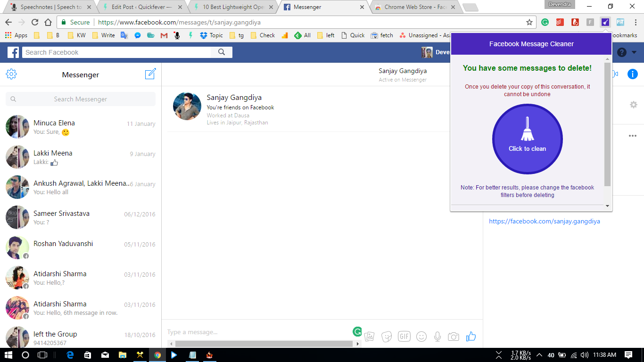Open Minuca Elena conversation
The image size is (644, 362).
[x=81, y=127]
